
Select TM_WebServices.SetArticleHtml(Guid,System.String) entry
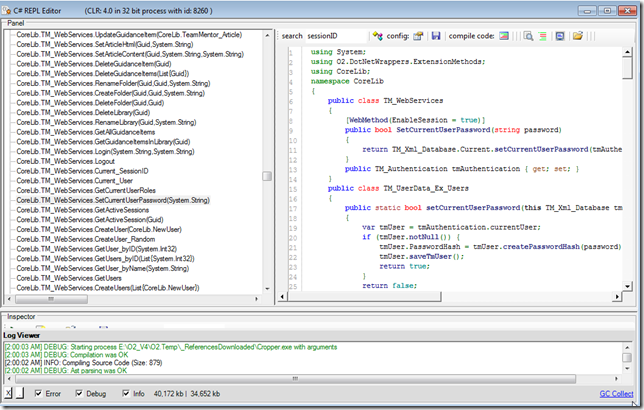pyautogui.click(x=105, y=44)
